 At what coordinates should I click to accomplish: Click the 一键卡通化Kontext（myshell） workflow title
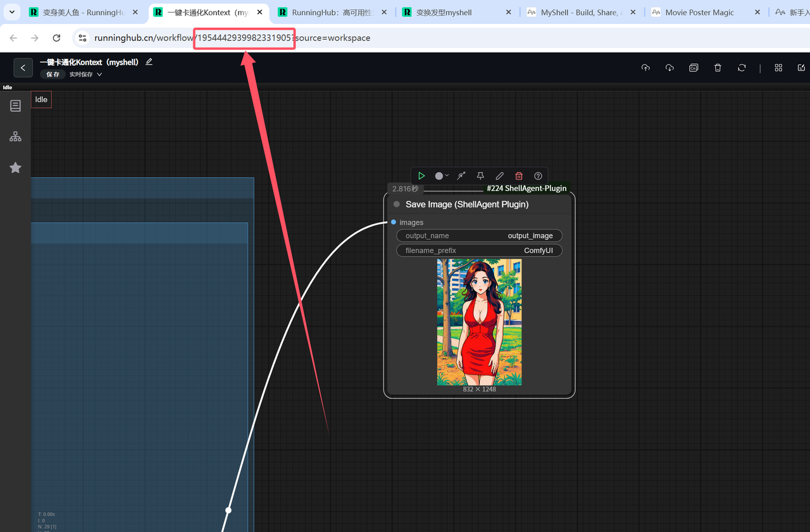coord(89,62)
